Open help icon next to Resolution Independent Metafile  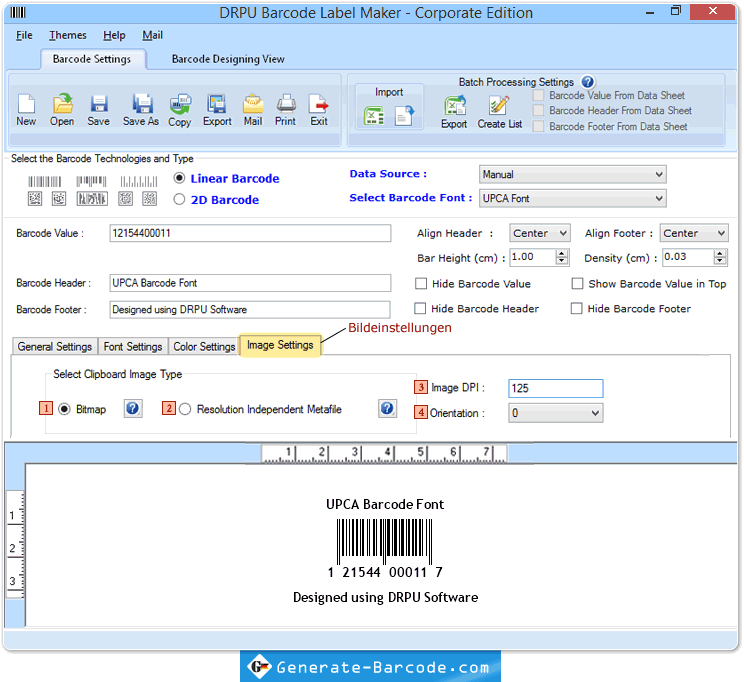coord(387,408)
